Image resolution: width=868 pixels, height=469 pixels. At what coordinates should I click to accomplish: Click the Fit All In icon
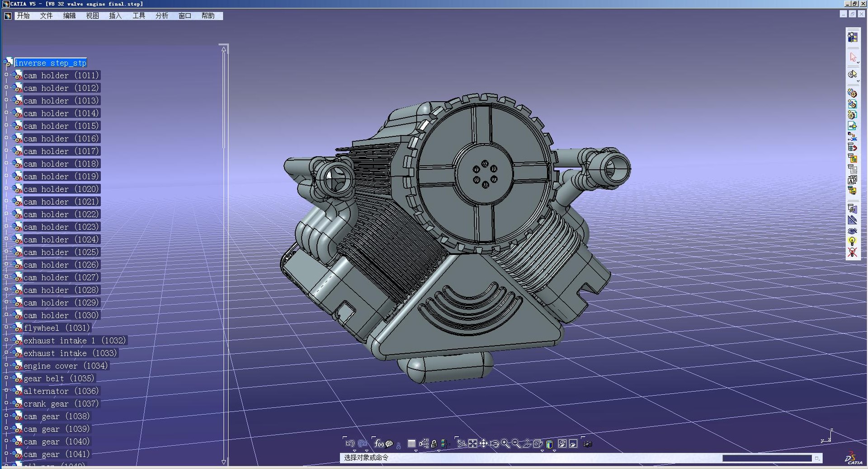472,444
